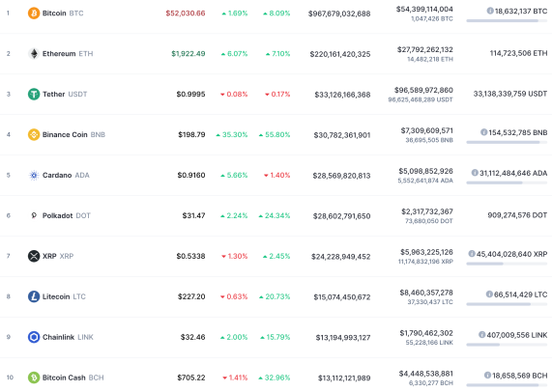Click Tether price $0.9995
This screenshot has width=552, height=392.
190,95
